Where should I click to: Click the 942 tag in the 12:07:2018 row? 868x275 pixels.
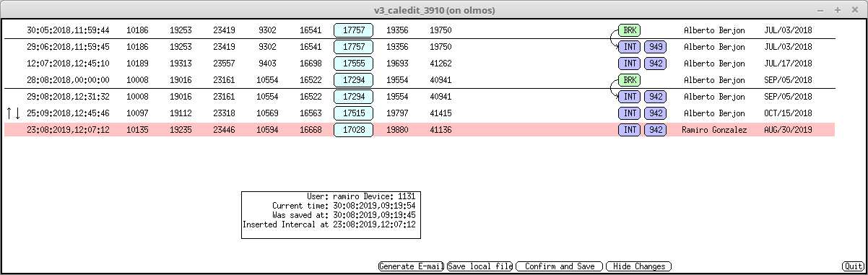coord(655,64)
